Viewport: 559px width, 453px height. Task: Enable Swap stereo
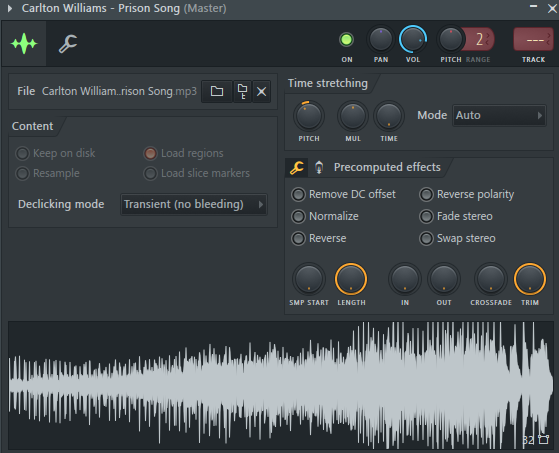[457, 238]
